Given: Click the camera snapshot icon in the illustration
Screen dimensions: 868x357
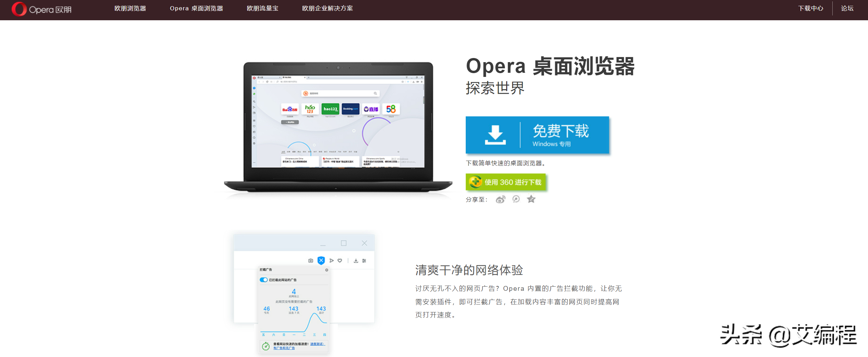Looking at the screenshot, I should [x=311, y=261].
